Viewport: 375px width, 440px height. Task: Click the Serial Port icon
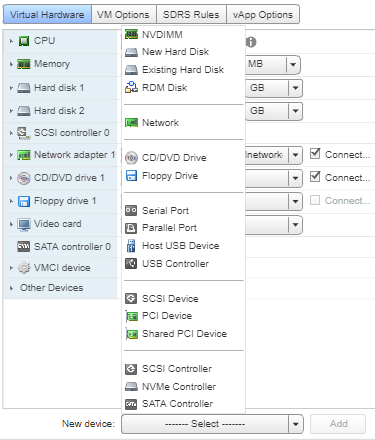click(x=131, y=210)
